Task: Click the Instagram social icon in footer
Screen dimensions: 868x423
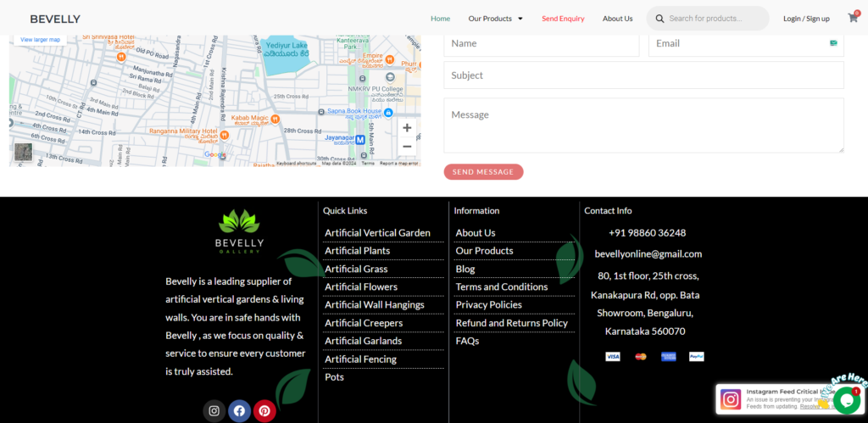Action: [214, 411]
